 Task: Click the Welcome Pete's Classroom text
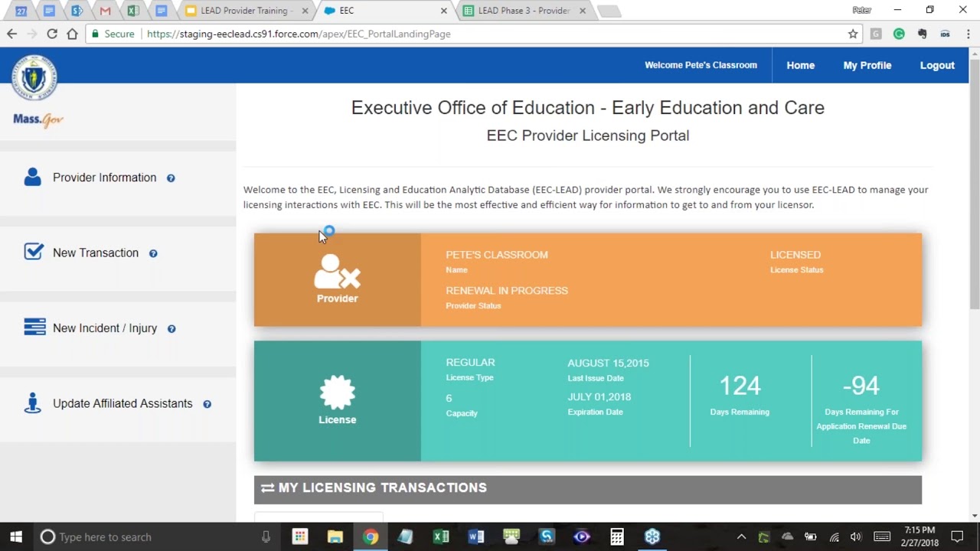701,65
